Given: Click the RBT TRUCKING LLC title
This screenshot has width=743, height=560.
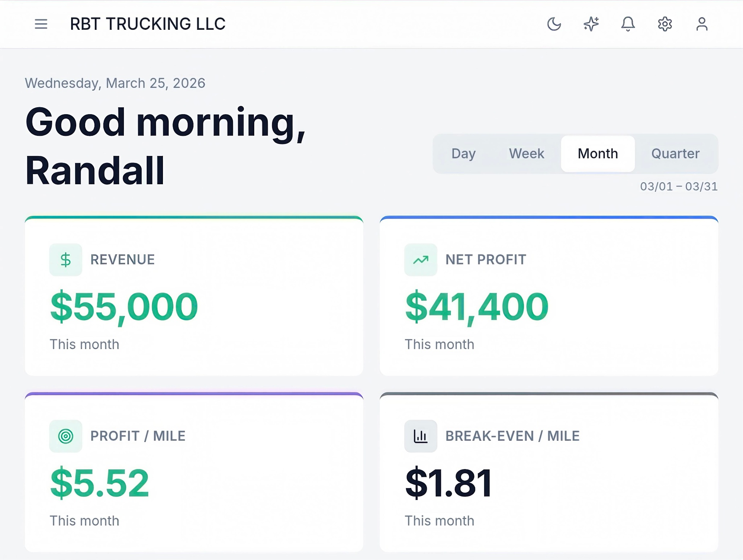Looking at the screenshot, I should point(147,24).
